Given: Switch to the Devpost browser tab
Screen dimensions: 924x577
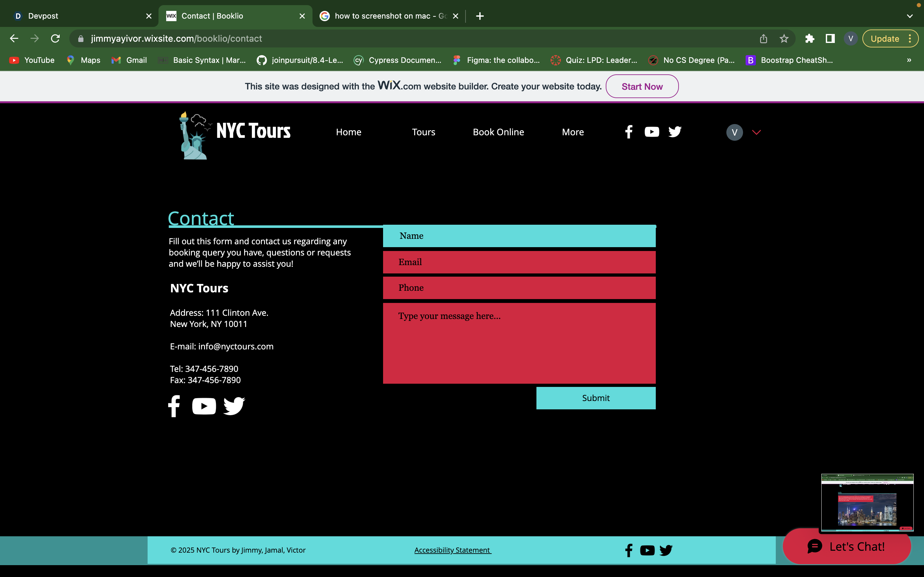Looking at the screenshot, I should tap(76, 16).
